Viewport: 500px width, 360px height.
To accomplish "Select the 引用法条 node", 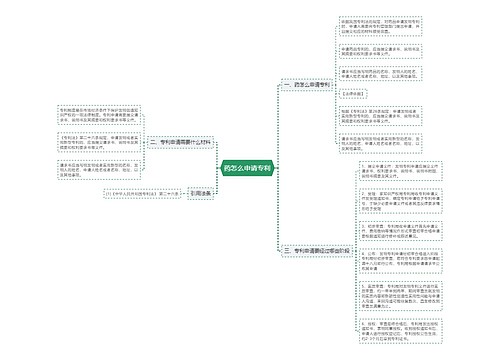I will [201, 193].
